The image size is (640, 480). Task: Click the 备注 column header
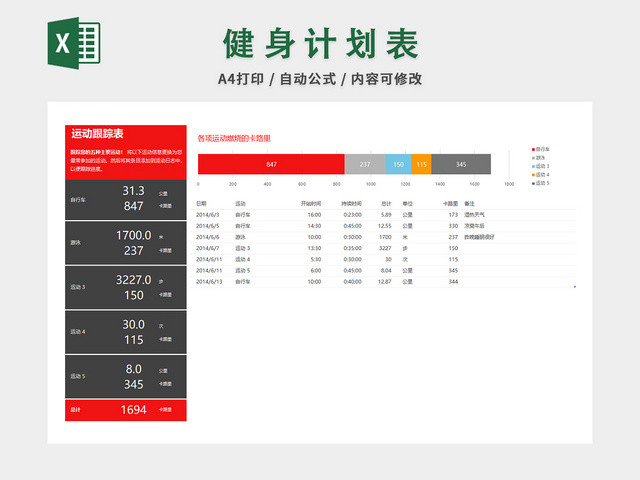tap(469, 203)
